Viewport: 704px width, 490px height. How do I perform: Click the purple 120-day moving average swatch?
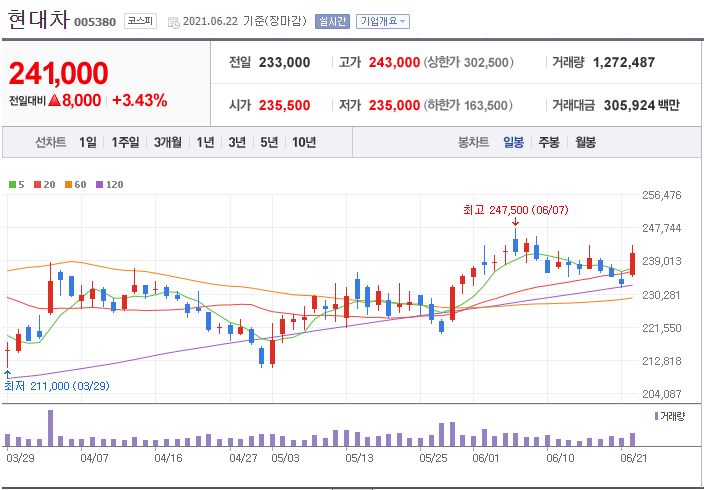pyautogui.click(x=100, y=185)
